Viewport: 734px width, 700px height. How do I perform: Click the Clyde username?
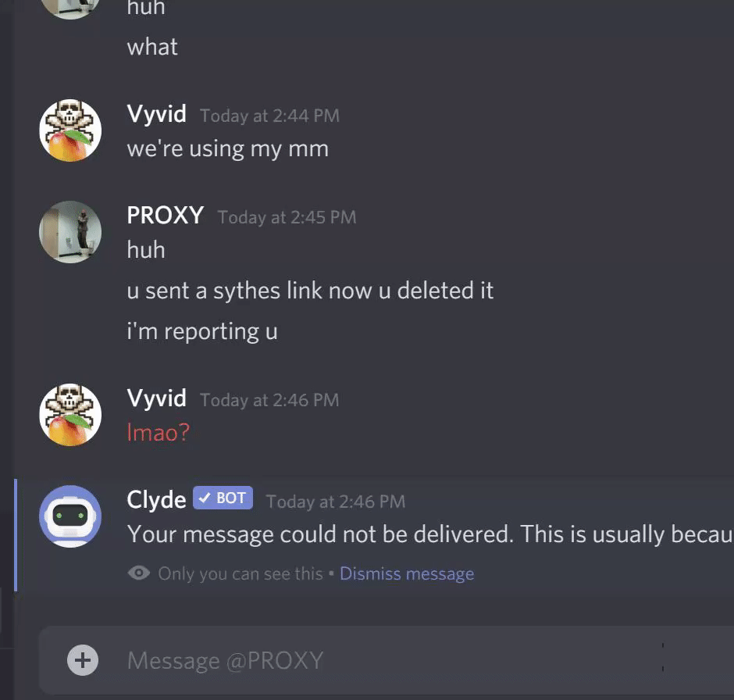[x=156, y=499]
